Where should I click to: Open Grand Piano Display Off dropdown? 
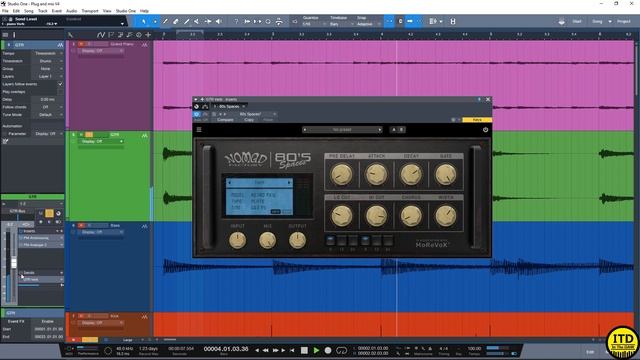tap(101, 51)
